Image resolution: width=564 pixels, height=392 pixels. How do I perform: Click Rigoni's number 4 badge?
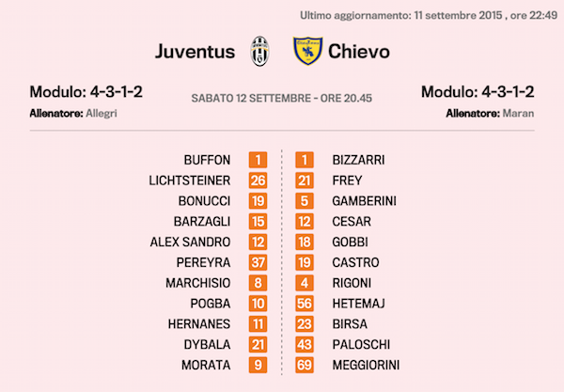[x=305, y=283]
